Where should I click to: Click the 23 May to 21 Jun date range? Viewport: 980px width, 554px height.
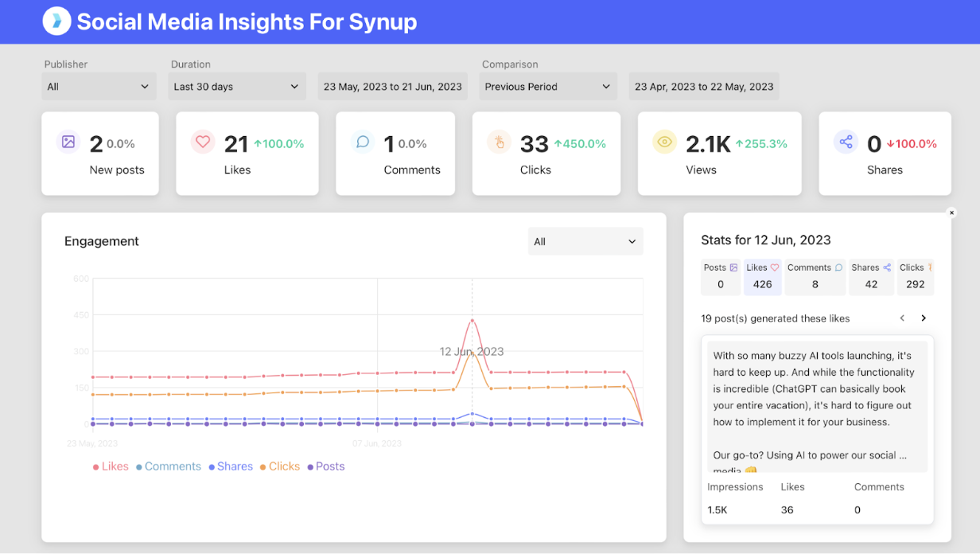tap(393, 87)
